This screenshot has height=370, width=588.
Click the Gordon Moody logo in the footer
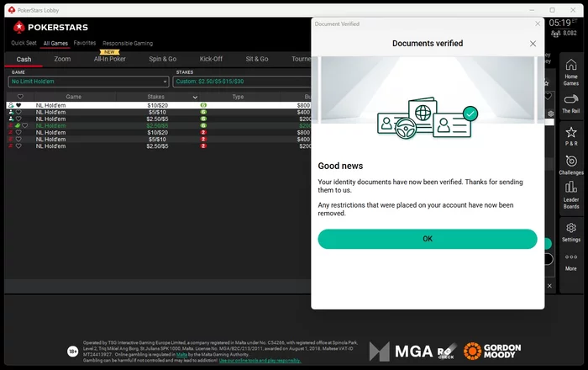click(x=492, y=351)
